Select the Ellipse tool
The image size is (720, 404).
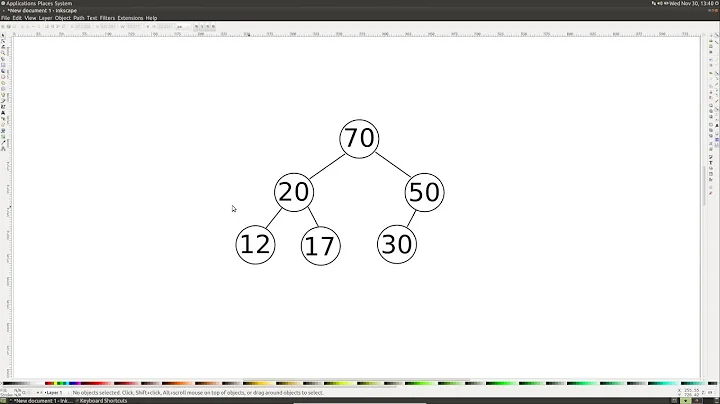pyautogui.click(x=3, y=77)
